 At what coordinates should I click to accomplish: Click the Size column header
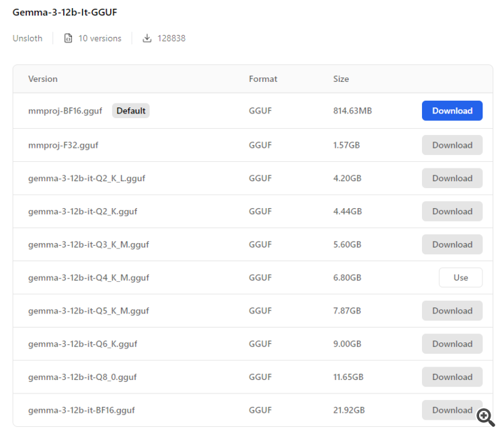[x=341, y=79]
